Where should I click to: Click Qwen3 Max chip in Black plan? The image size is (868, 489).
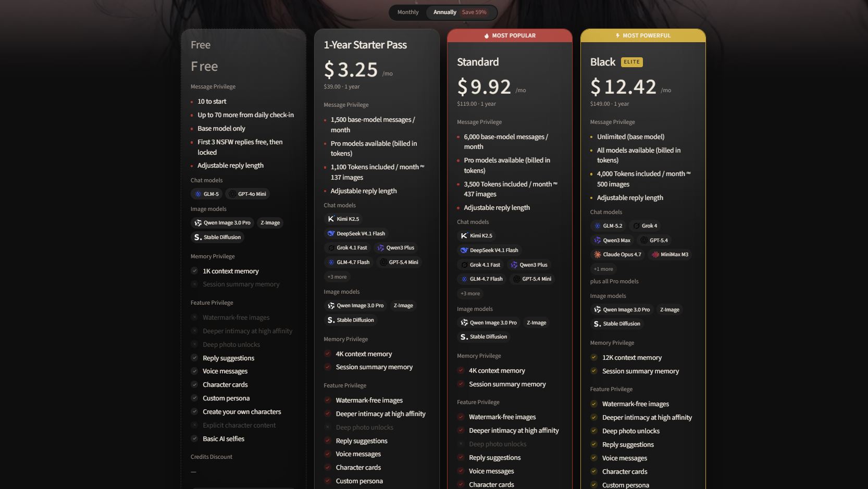[613, 241]
